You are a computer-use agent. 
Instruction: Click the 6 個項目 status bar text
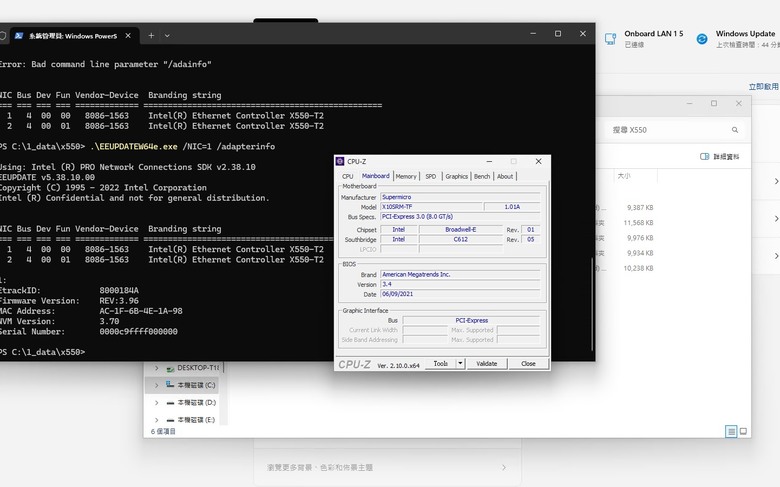click(x=163, y=431)
